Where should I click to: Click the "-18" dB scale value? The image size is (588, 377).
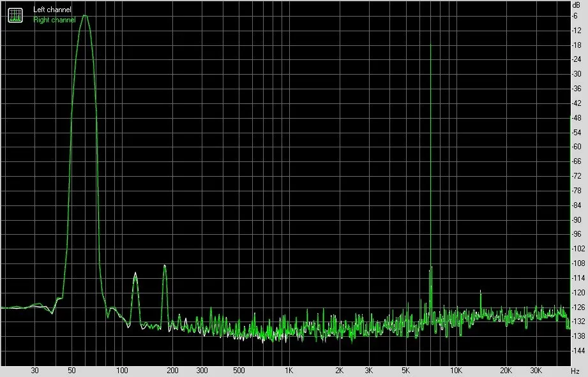577,45
